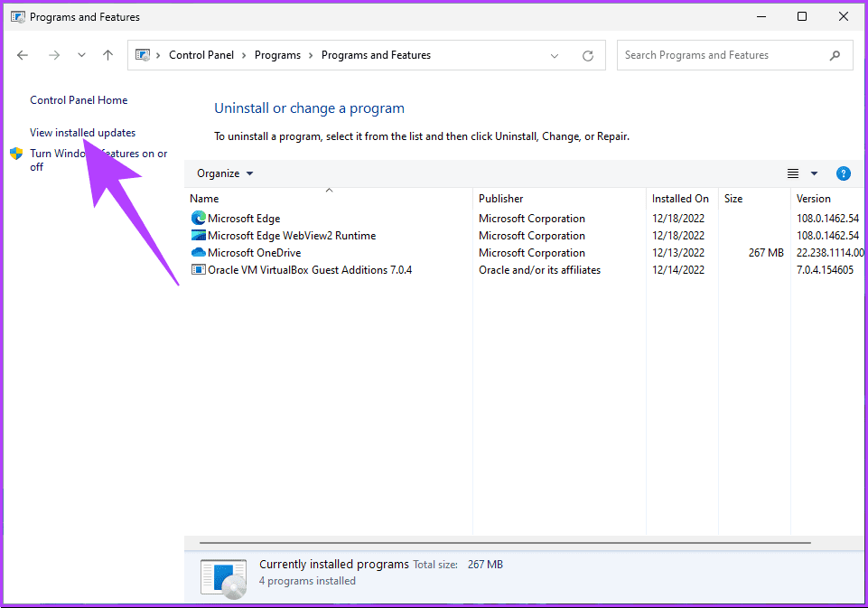Select Control Panel in the breadcrumb path

tap(201, 54)
